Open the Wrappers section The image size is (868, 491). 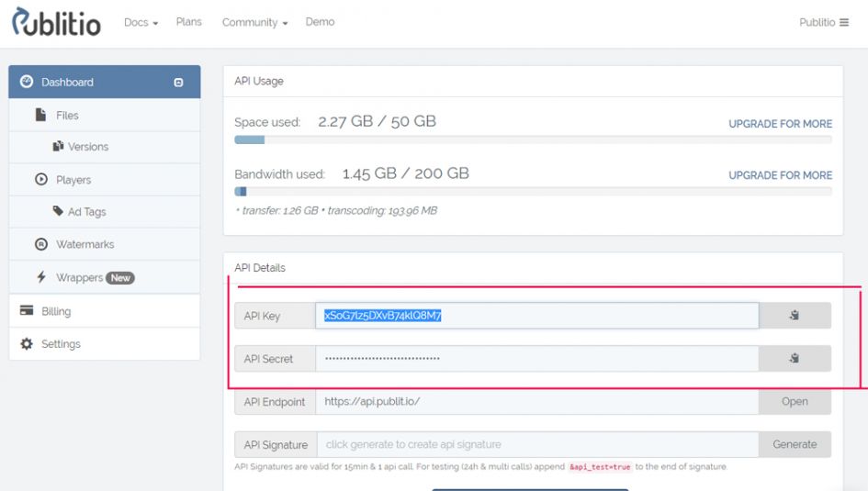pyautogui.click(x=105, y=277)
